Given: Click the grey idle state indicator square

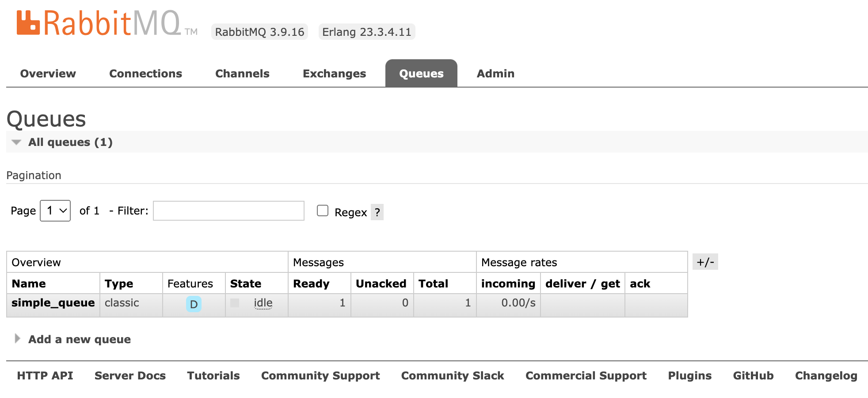Looking at the screenshot, I should click(x=235, y=303).
